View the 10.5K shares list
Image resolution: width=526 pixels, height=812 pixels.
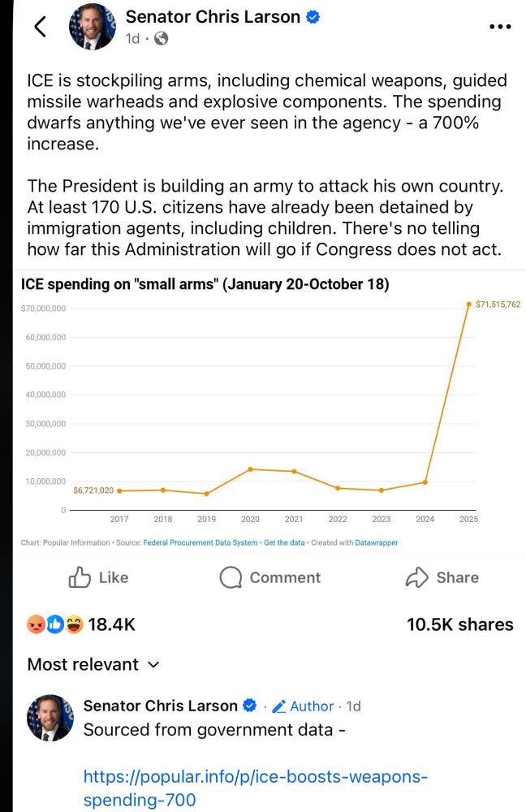tap(459, 624)
